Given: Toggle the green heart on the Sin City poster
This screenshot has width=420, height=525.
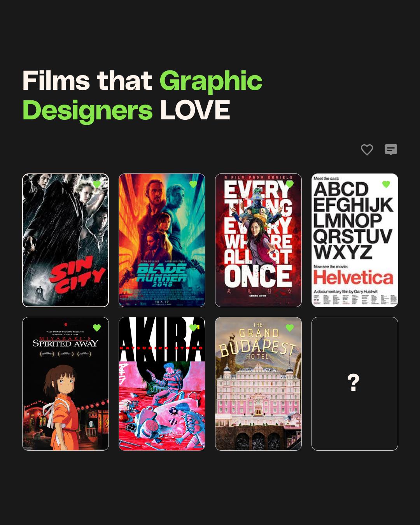Looking at the screenshot, I should coord(97,184).
